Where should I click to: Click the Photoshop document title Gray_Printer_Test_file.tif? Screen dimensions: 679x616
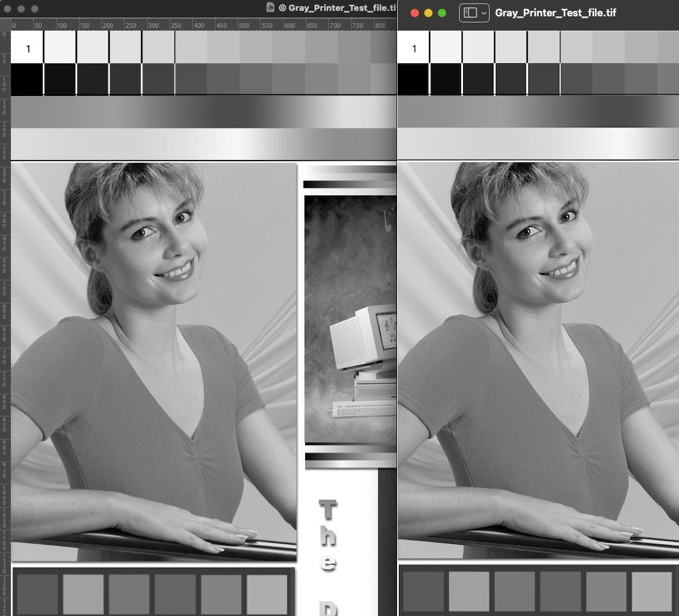342,7
